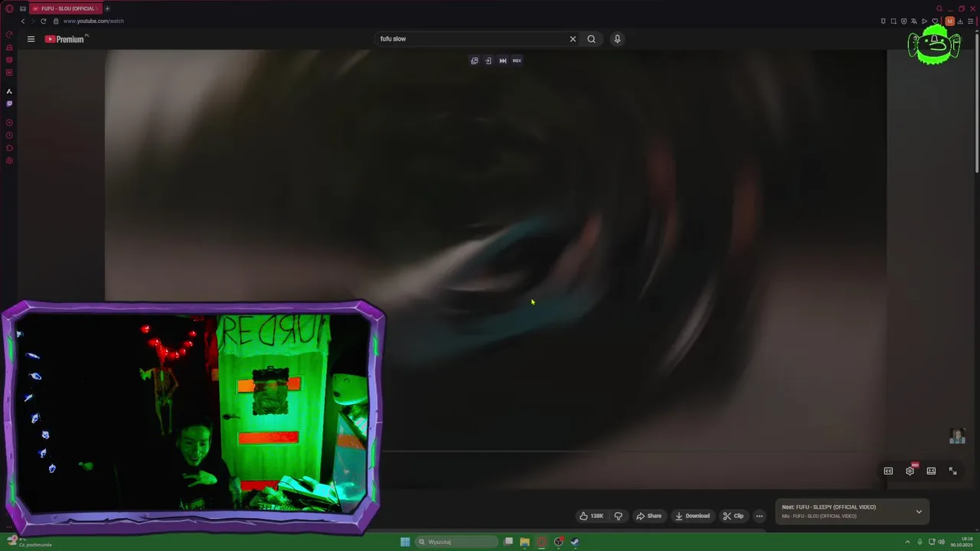Open Opera easy setup sliders icon
The height and width of the screenshot is (551, 980).
point(970,21)
